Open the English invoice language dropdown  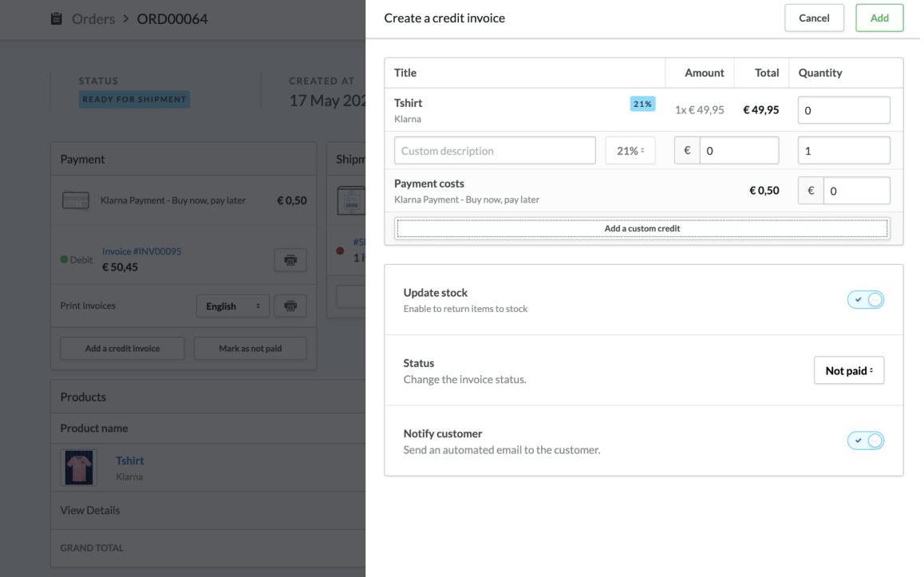[232, 306]
